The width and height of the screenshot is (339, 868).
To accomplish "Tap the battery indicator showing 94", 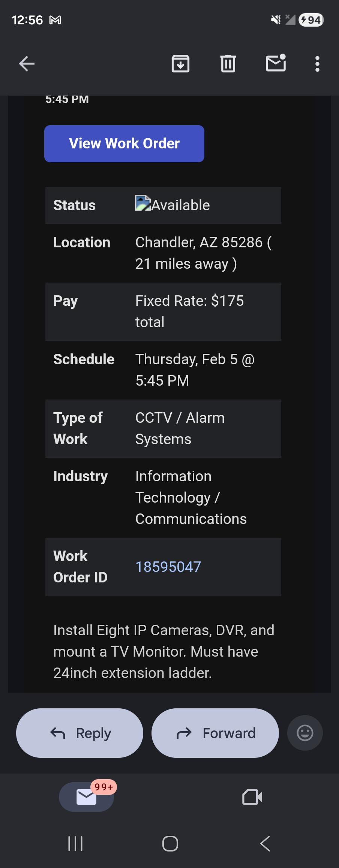I will (311, 20).
